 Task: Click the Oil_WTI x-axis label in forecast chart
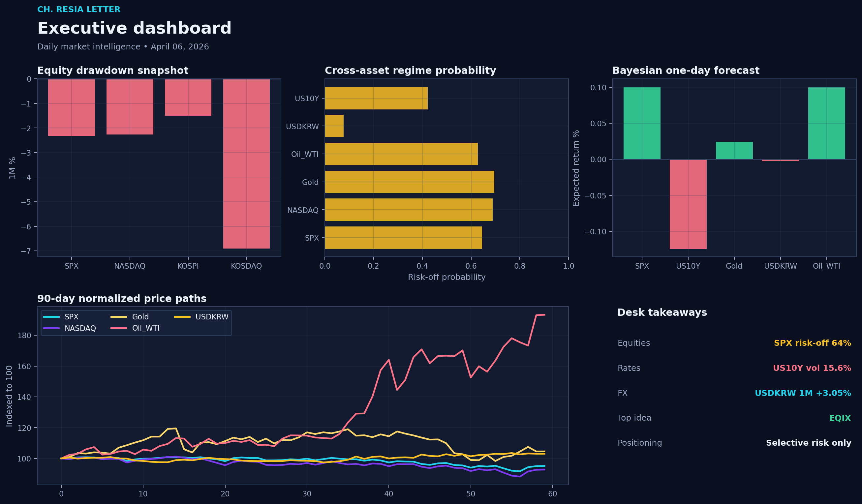pyautogui.click(x=826, y=266)
